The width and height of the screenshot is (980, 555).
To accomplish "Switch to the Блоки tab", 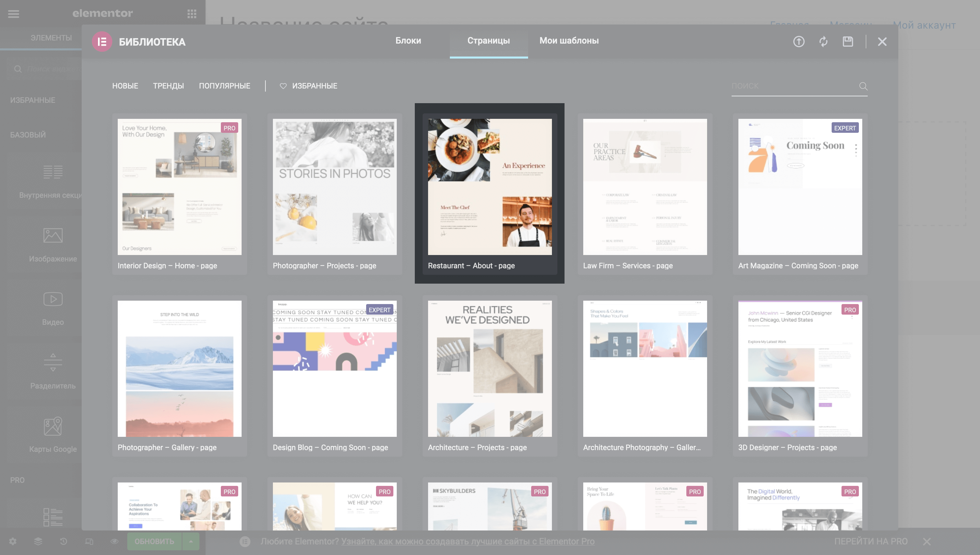I will pos(408,41).
